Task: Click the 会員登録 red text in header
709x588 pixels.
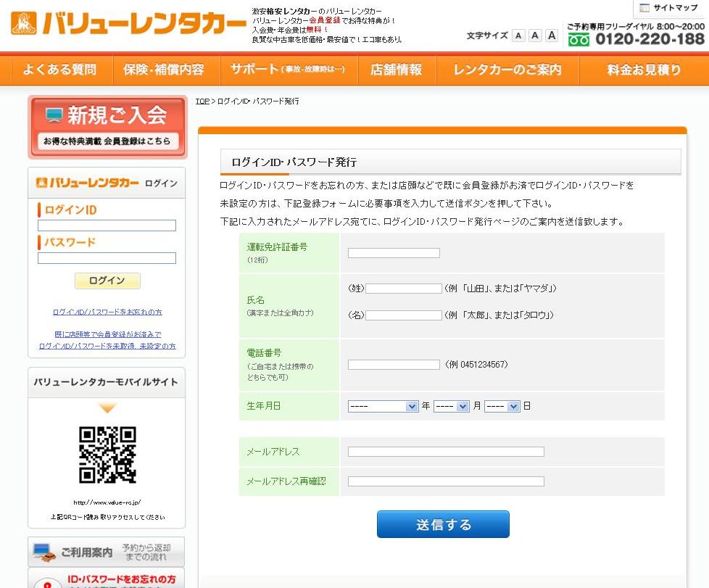Action: (x=325, y=20)
